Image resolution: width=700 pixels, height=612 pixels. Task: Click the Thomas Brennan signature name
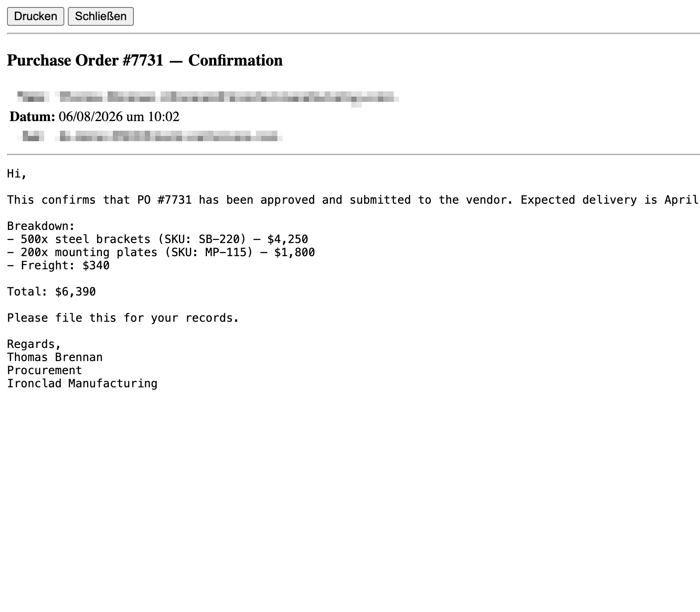click(x=55, y=358)
